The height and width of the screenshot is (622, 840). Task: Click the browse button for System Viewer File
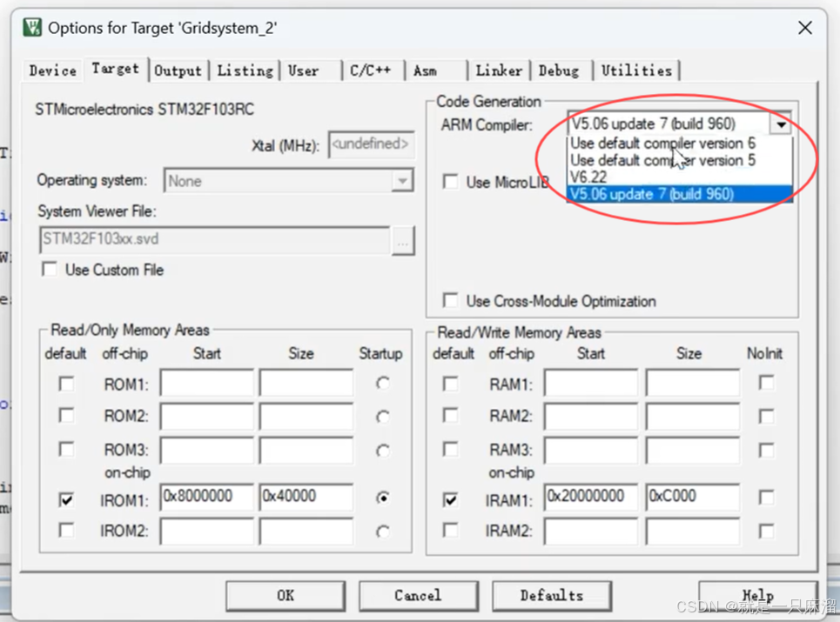[403, 240]
